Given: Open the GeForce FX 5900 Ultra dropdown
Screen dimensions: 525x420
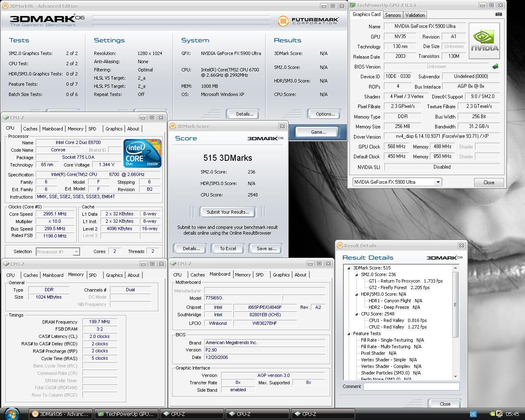Looking at the screenshot, I should (x=438, y=182).
